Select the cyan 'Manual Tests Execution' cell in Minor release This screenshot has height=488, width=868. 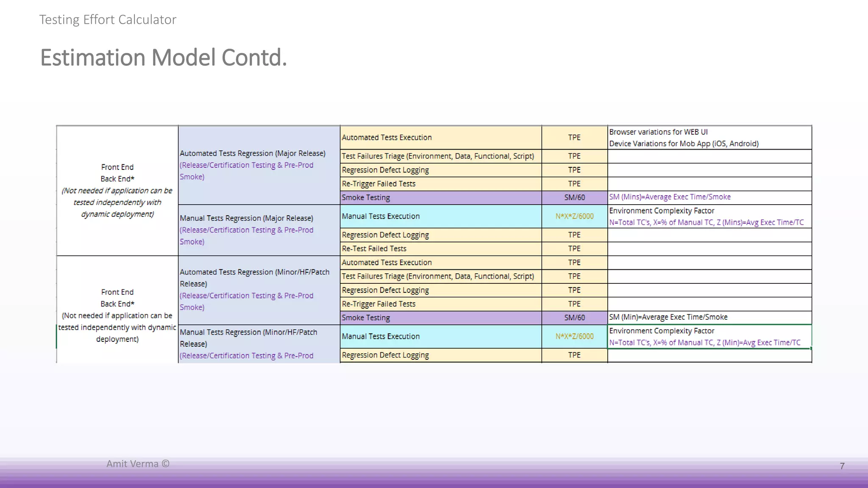[x=440, y=336]
